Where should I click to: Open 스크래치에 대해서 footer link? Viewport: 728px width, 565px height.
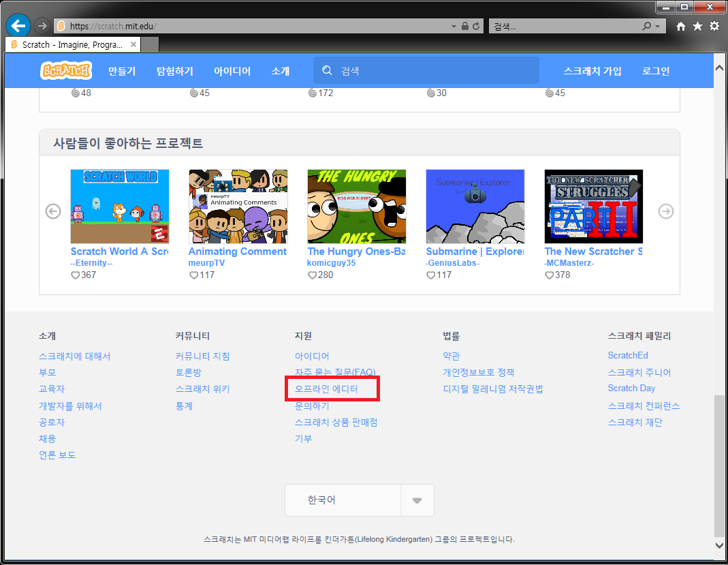pyautogui.click(x=75, y=356)
